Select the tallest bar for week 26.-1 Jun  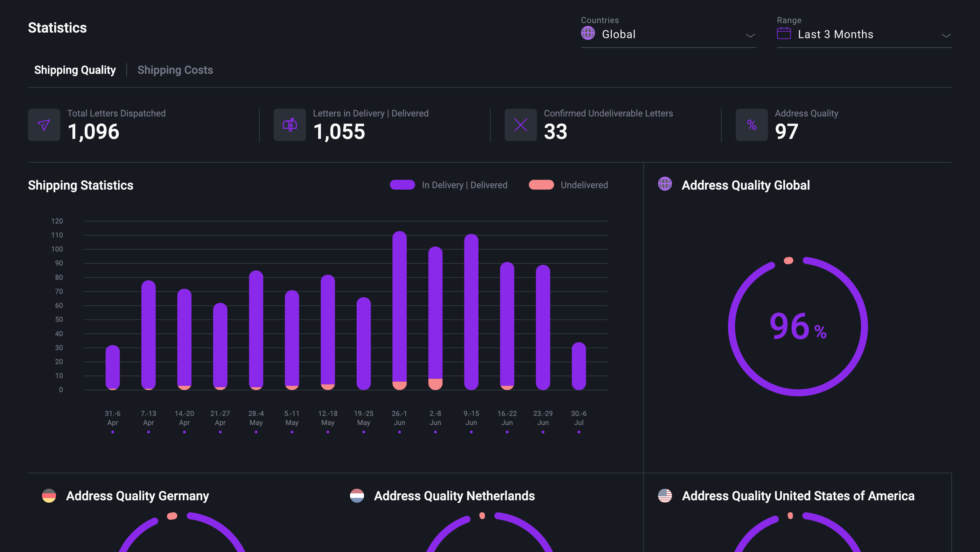(399, 312)
